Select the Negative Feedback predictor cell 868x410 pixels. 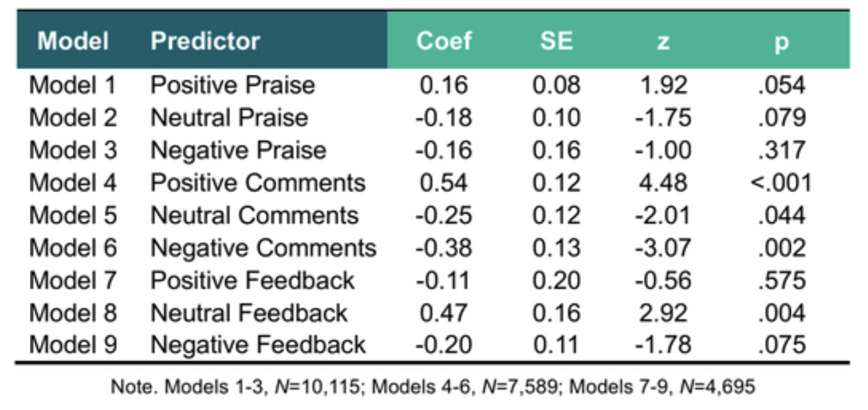(258, 345)
